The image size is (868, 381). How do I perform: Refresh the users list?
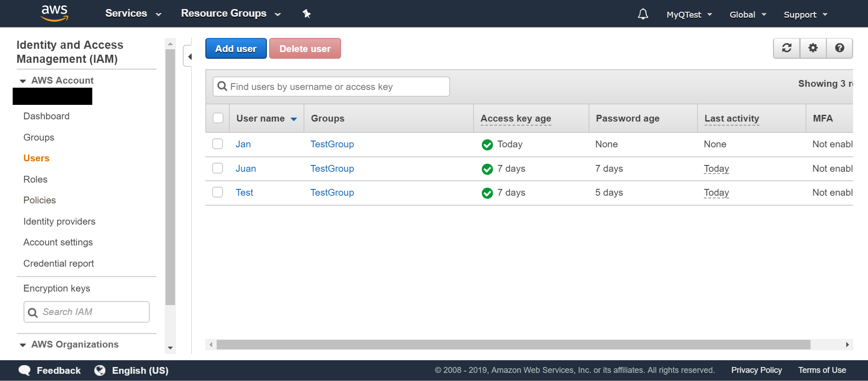coord(787,48)
